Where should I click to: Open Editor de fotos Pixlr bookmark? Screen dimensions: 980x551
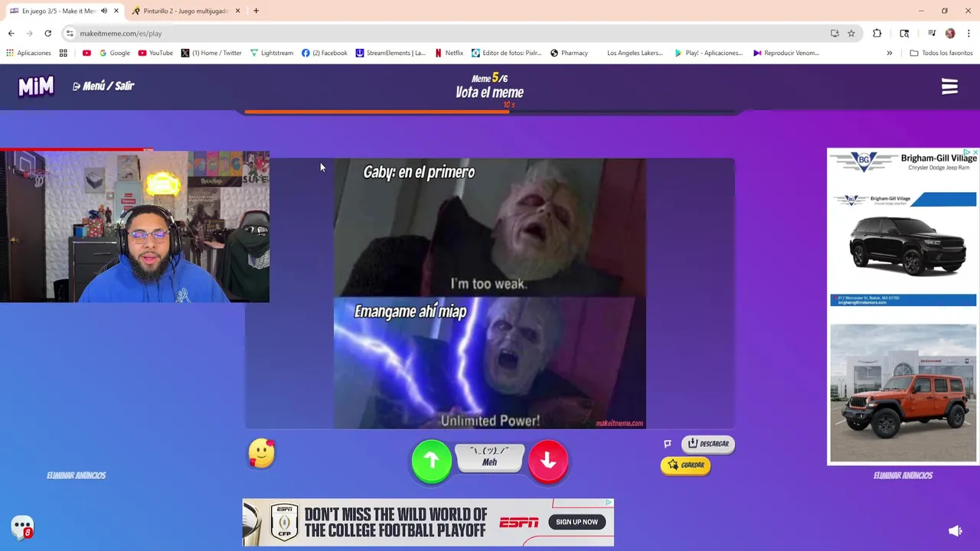point(506,53)
